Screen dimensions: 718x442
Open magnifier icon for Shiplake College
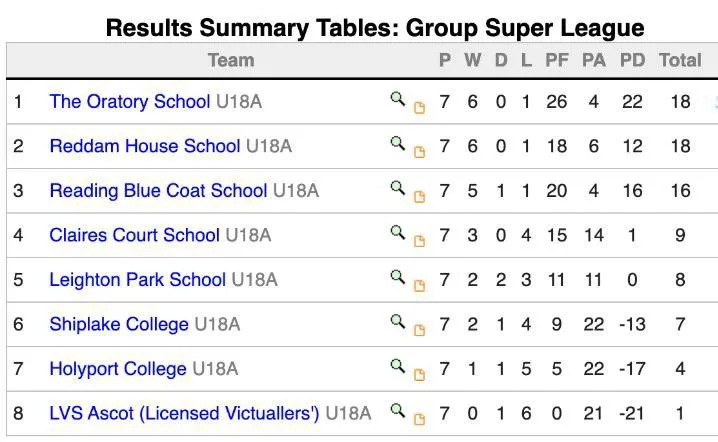[397, 321]
